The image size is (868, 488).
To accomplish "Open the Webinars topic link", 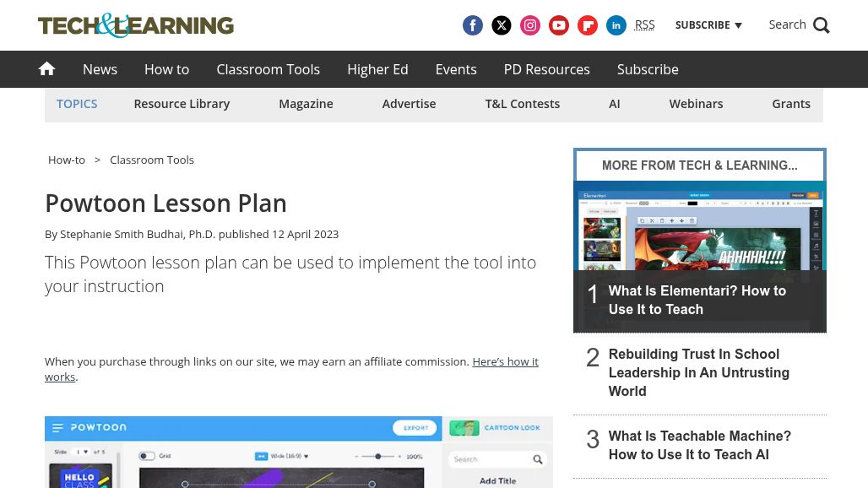I will coord(696,104).
